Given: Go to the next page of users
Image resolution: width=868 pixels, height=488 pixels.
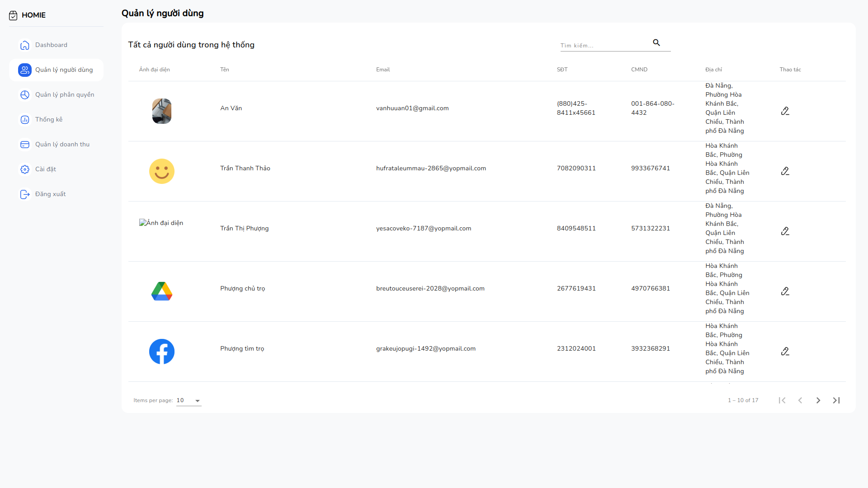Looking at the screenshot, I should [818, 400].
